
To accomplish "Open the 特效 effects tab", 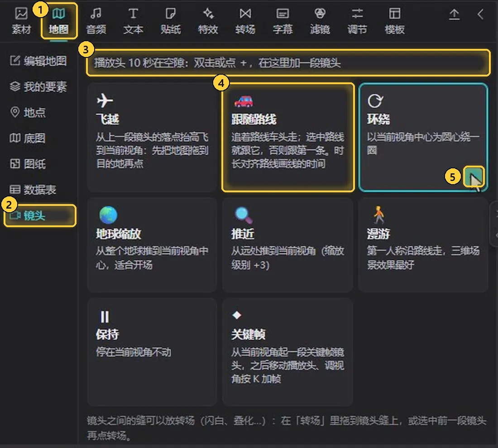I will point(208,21).
